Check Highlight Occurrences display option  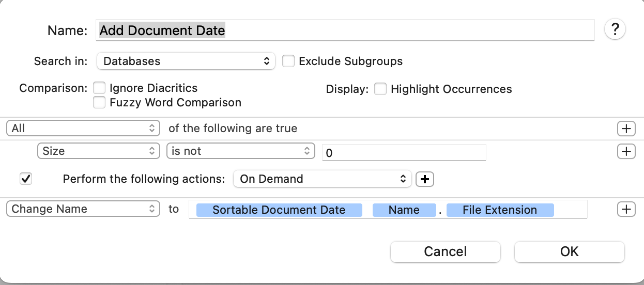point(380,89)
